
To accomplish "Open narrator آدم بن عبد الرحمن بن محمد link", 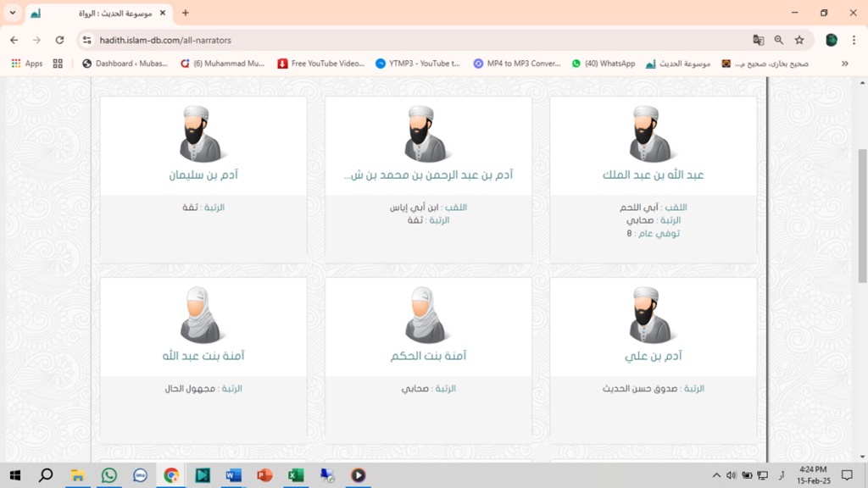I will click(x=428, y=175).
